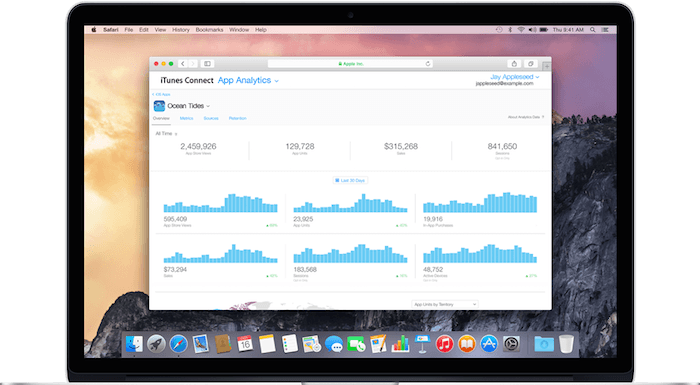Open App Store from the Dock
Image resolution: width=700 pixels, height=385 pixels.
point(489,344)
